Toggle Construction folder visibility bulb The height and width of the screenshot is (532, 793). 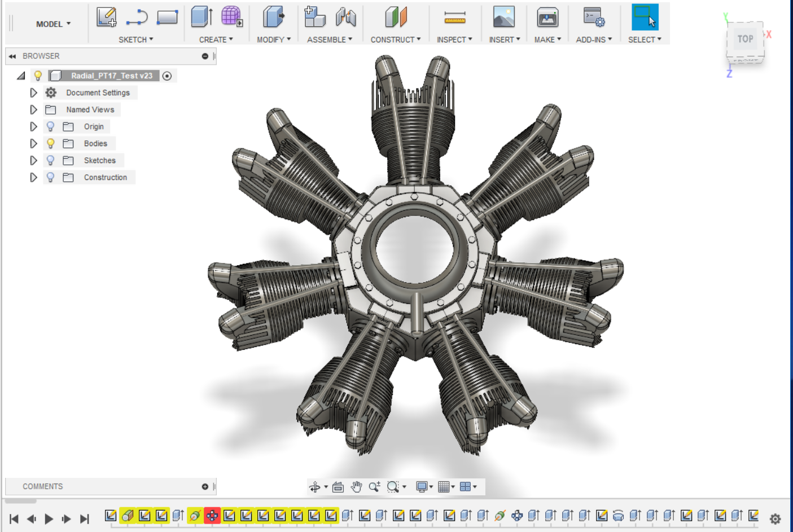coord(50,177)
